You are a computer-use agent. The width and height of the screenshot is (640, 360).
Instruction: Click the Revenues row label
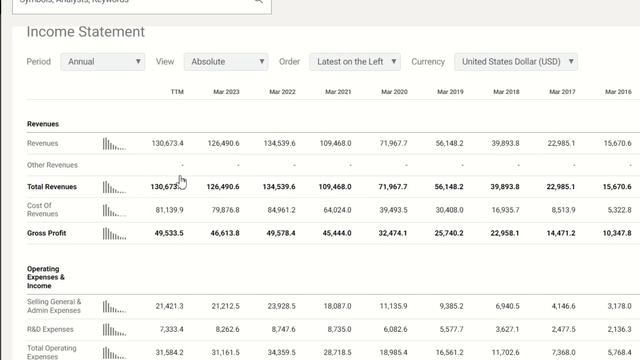tap(42, 143)
